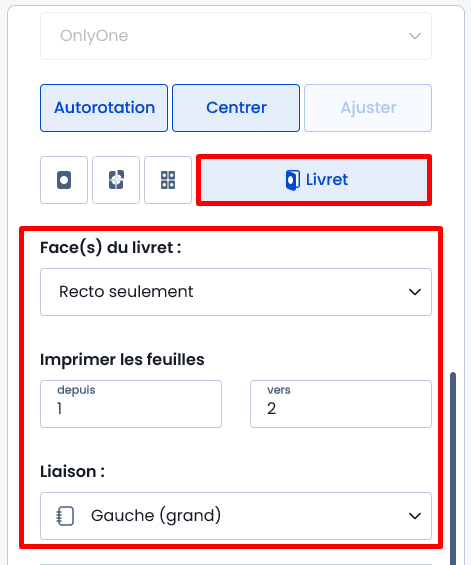Image resolution: width=471 pixels, height=565 pixels.
Task: Select the single-page layout icon
Action: (x=64, y=180)
